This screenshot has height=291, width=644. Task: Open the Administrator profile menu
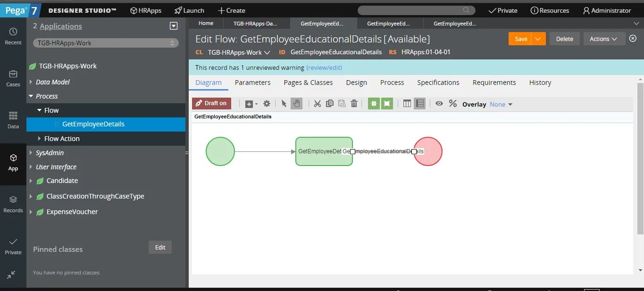tap(607, 10)
